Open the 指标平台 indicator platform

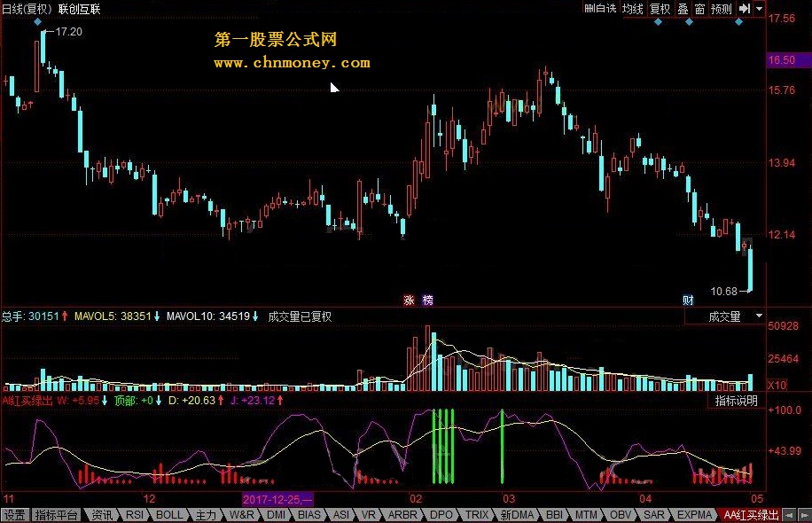56,515
